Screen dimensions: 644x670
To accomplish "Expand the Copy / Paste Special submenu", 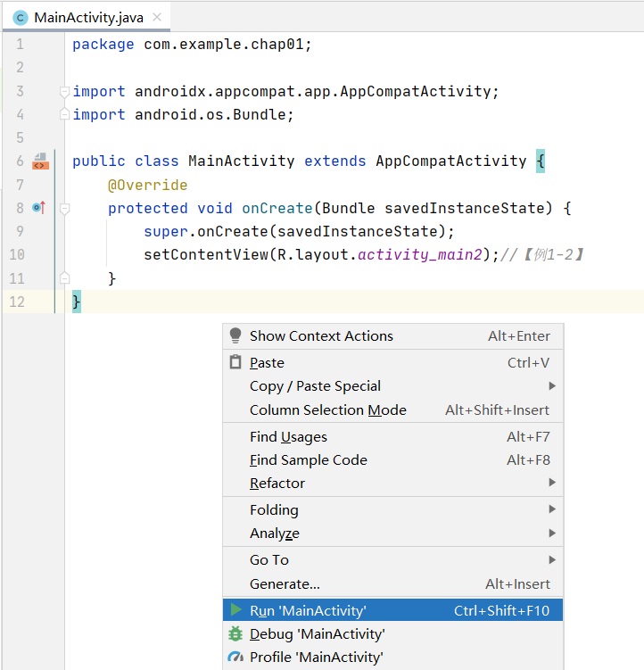I will point(552,385).
